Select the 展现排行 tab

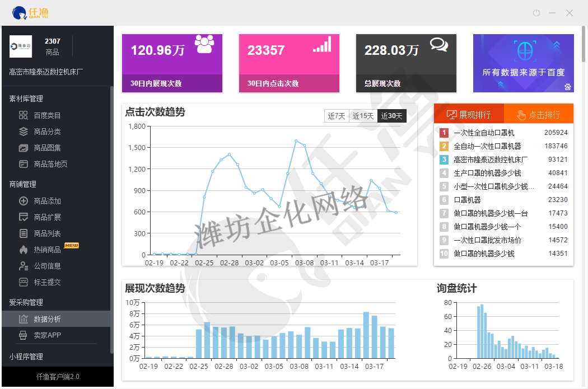coord(469,115)
